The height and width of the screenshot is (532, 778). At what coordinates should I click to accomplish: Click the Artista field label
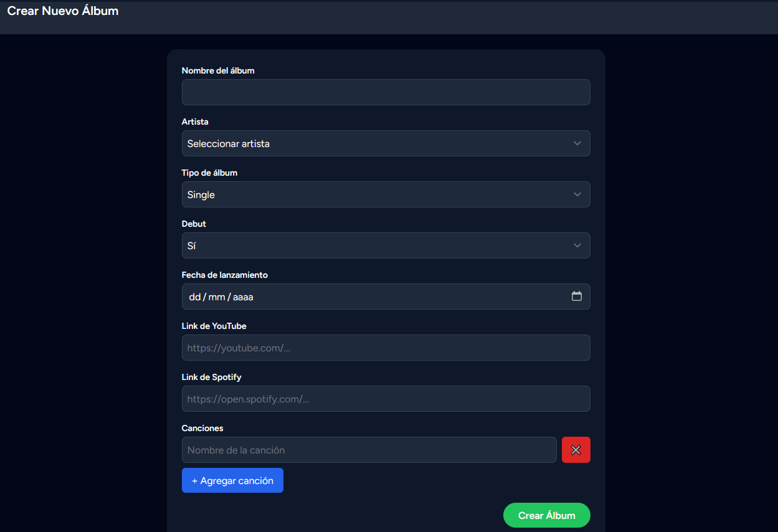click(195, 121)
